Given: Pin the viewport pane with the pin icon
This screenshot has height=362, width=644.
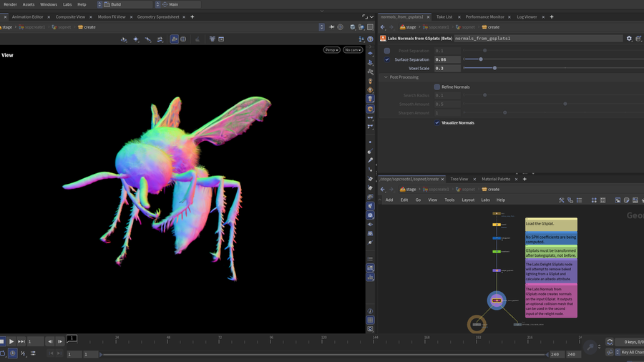Looking at the screenshot, I should click(x=331, y=27).
